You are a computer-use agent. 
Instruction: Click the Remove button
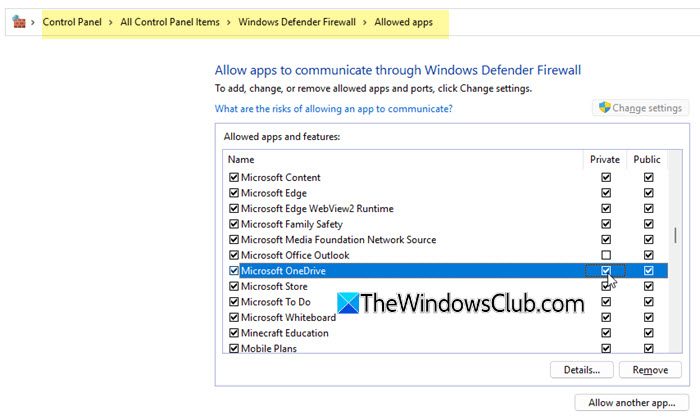pyautogui.click(x=650, y=370)
